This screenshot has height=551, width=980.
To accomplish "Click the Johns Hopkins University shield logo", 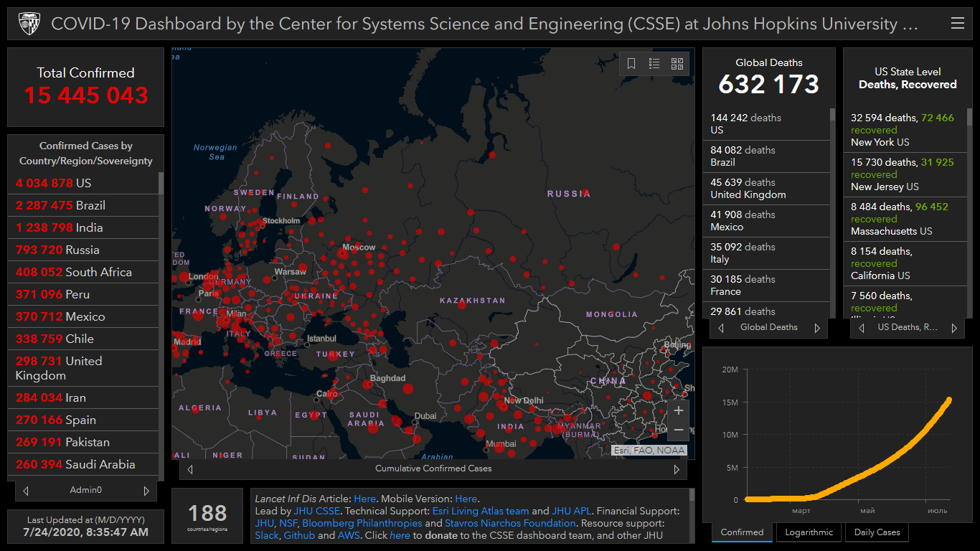I will [x=30, y=24].
